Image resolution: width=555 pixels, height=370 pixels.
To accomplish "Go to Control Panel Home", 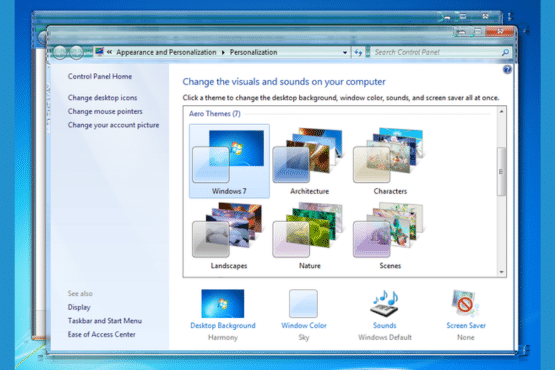I will click(100, 76).
